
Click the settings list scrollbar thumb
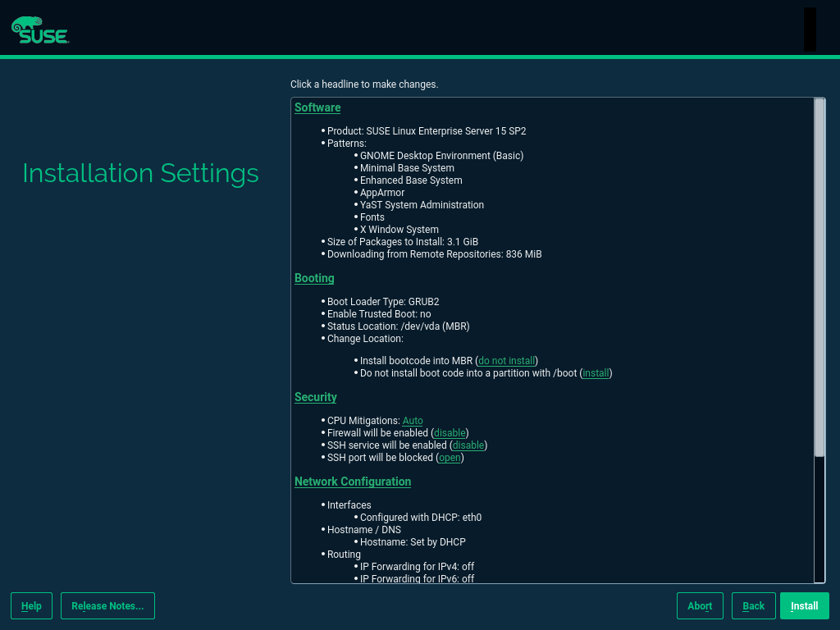(x=819, y=276)
